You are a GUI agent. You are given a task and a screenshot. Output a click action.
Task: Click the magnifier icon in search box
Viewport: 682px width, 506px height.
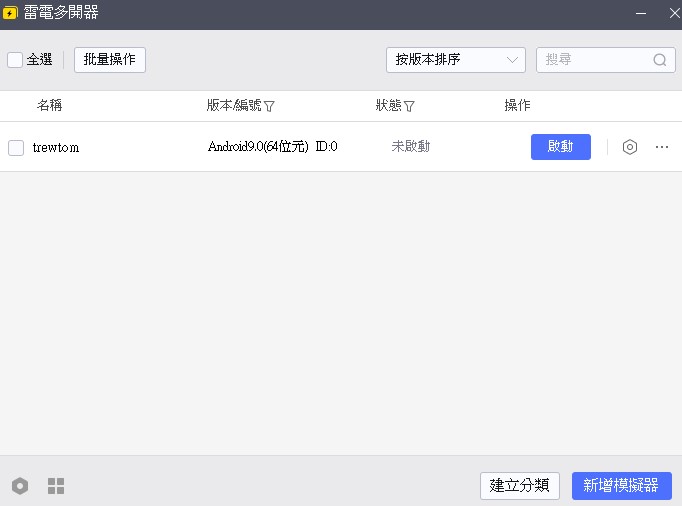(659, 60)
